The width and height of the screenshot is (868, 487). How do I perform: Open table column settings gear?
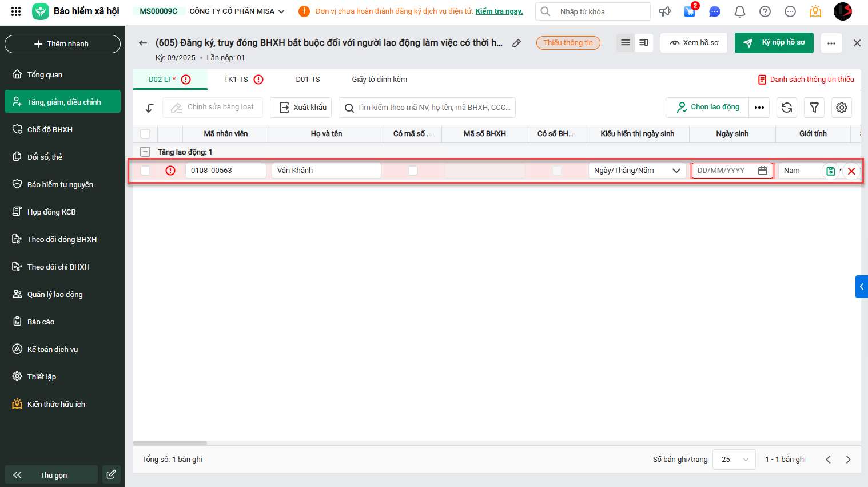(x=842, y=108)
